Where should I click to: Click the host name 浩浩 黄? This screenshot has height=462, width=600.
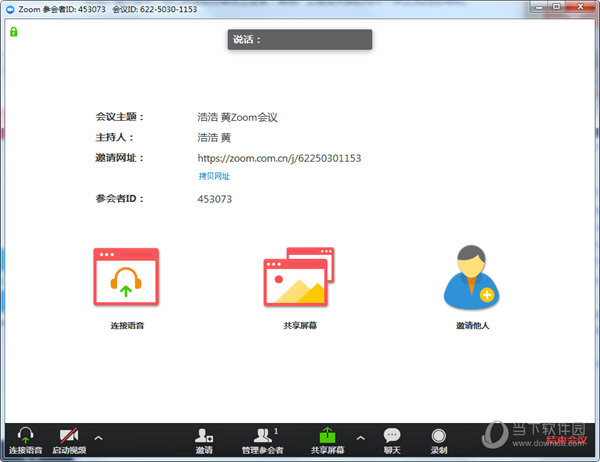pos(214,137)
